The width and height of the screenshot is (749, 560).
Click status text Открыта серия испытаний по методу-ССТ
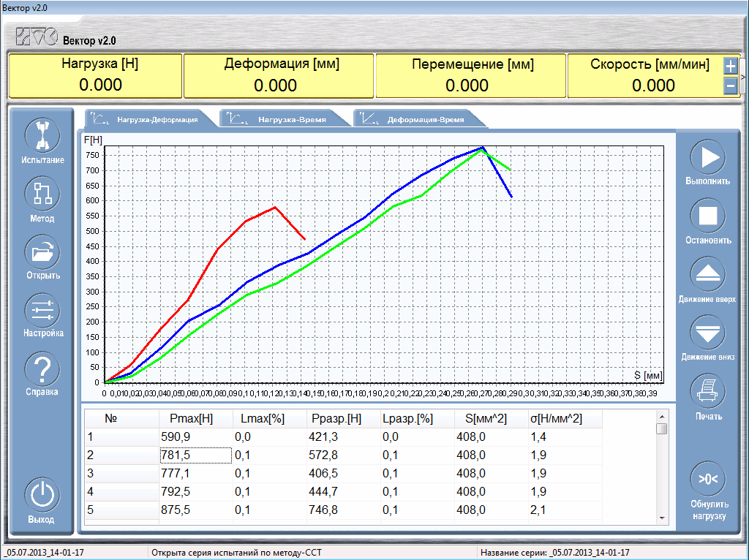236,553
